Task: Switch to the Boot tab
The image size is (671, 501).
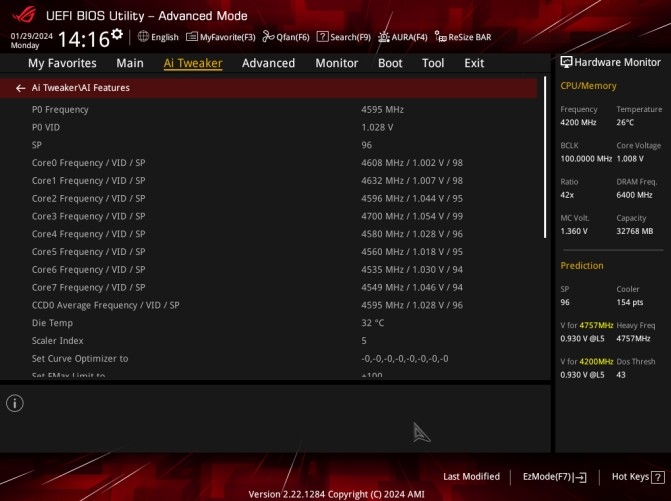Action: click(x=390, y=63)
